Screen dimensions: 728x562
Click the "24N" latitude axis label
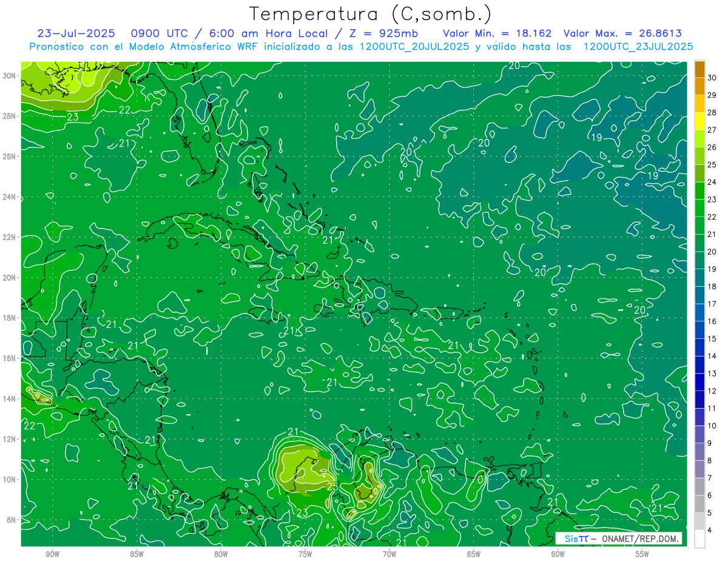10,197
